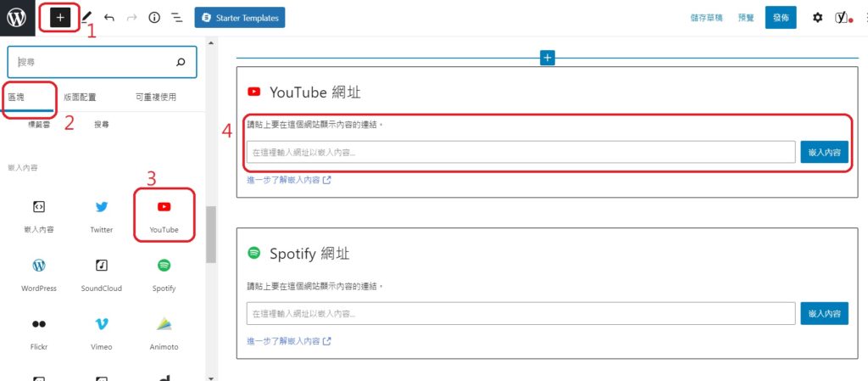Click 預覽 to preview the post
This screenshot has height=381, width=868.
(x=746, y=18)
